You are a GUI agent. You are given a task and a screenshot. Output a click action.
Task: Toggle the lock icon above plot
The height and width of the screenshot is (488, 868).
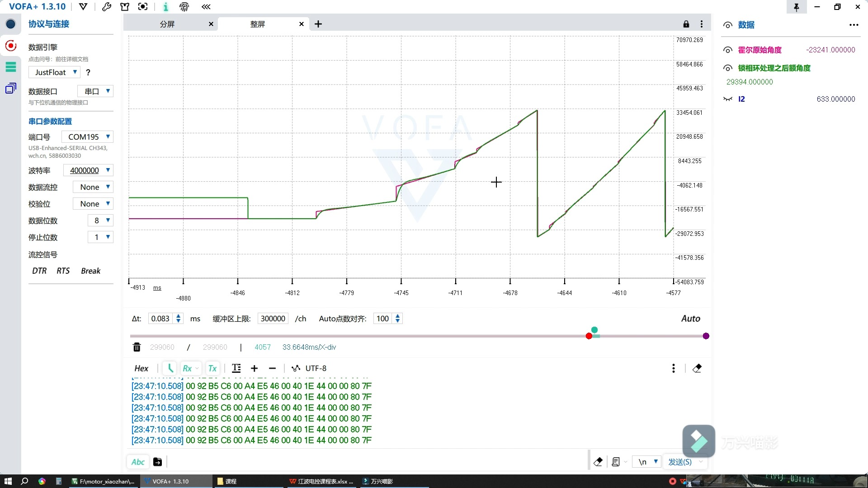point(686,24)
